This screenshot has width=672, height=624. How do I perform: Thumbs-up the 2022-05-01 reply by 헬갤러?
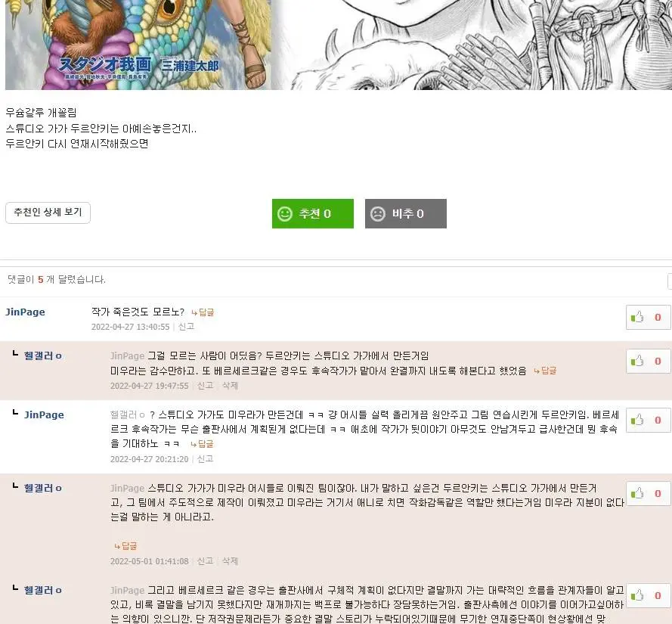point(648,494)
